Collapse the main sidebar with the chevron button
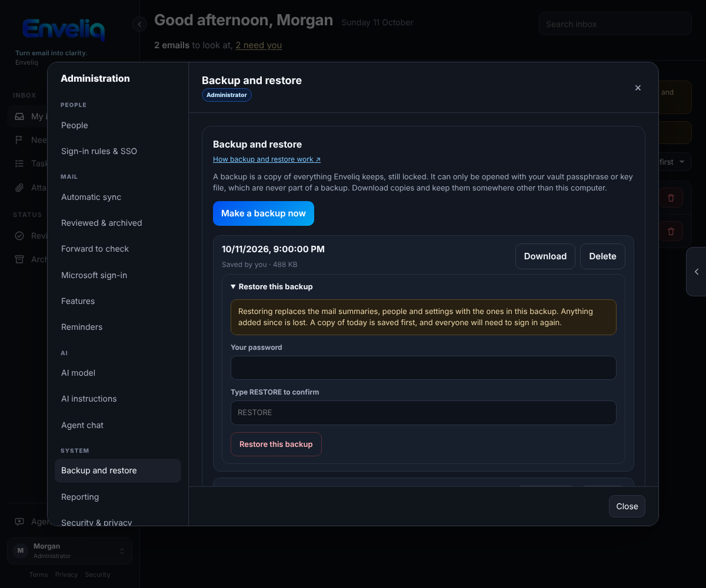Viewport: 706px width, 588px height. [139, 24]
